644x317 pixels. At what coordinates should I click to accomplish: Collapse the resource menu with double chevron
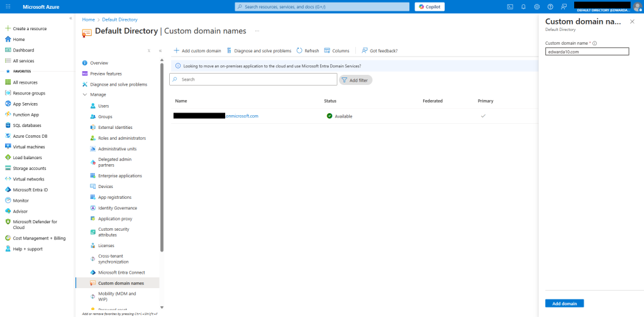pos(160,50)
